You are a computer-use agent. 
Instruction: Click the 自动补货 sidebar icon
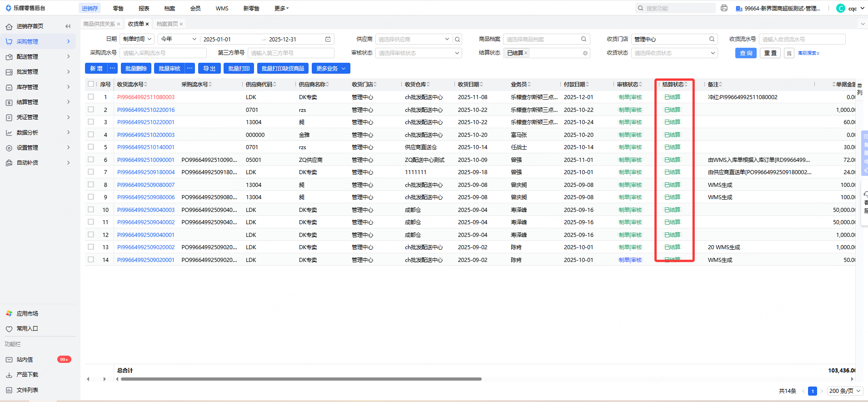pos(9,163)
